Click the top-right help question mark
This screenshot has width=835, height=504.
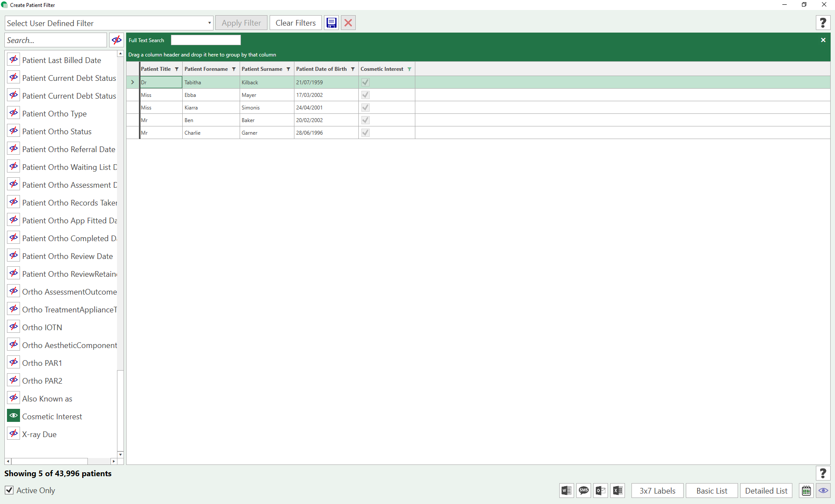point(822,23)
